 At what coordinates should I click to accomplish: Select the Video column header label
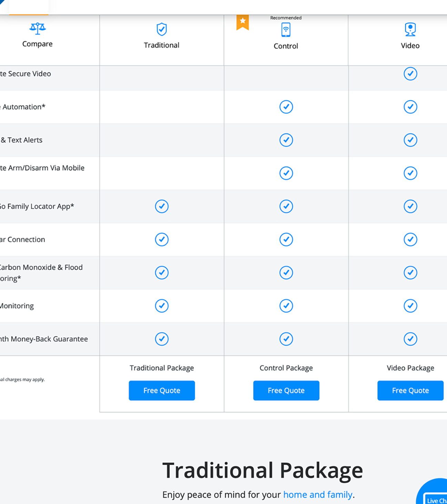click(x=410, y=46)
